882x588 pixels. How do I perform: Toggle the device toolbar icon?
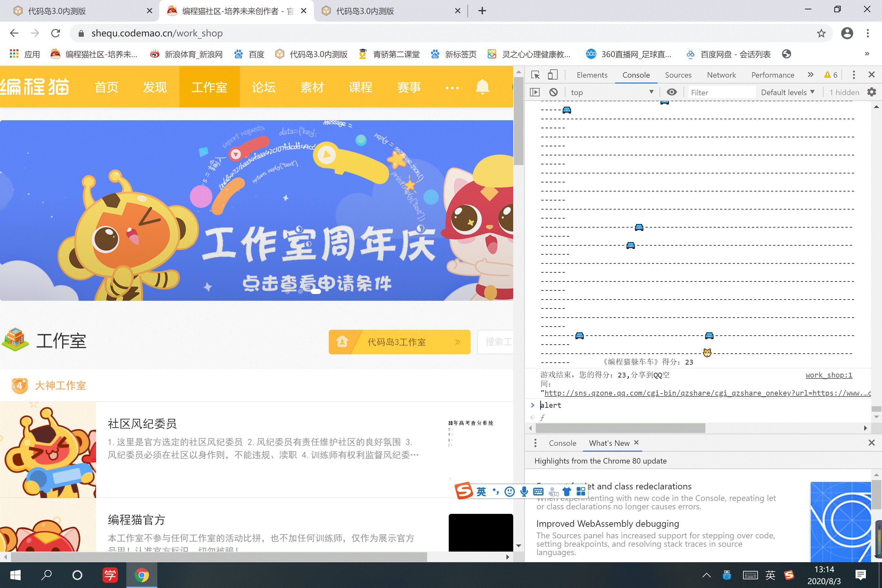tap(553, 75)
